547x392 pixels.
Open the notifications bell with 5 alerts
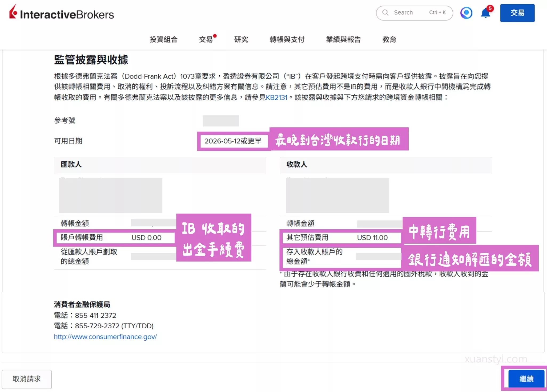486,13
